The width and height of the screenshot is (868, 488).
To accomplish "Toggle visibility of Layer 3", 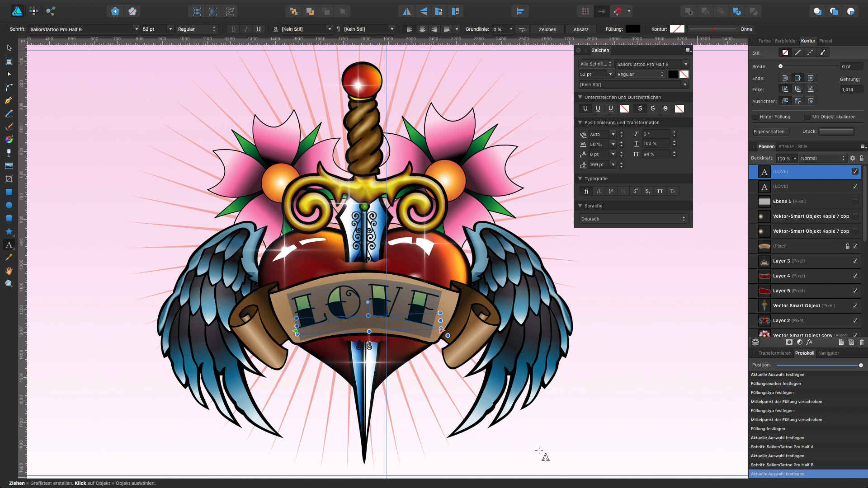I will tap(855, 261).
